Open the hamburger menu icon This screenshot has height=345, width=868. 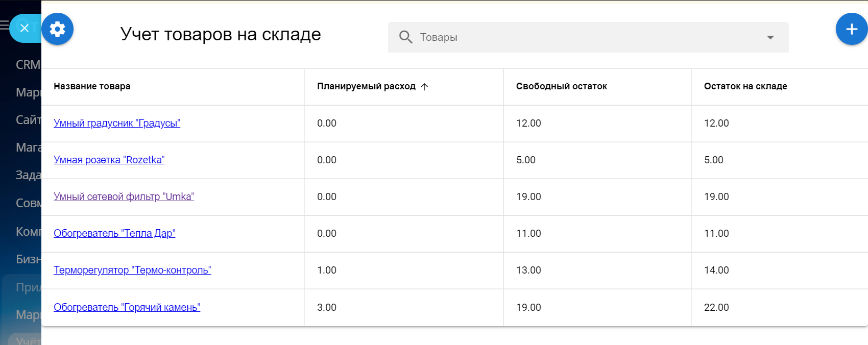tap(4, 24)
